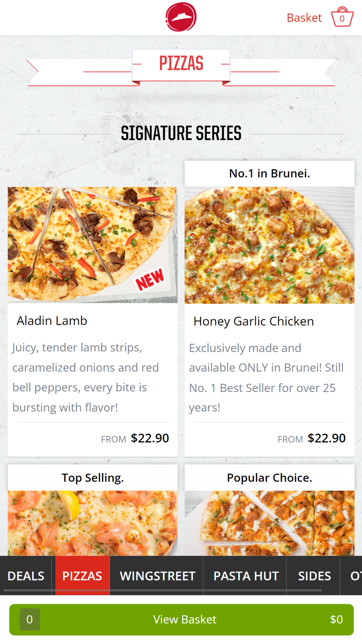Switch to the DEALS tab
The image size is (362, 644).
click(x=25, y=576)
